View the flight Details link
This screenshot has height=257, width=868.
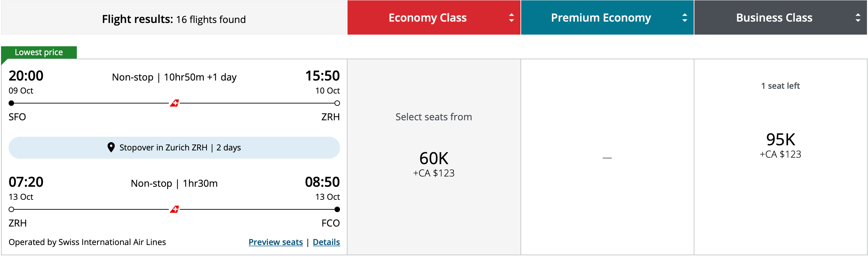pos(326,242)
